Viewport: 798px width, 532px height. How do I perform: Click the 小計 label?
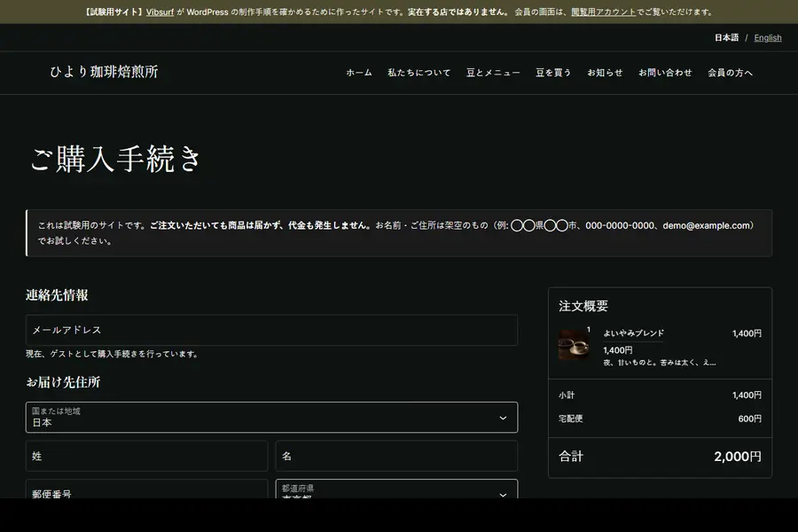click(x=567, y=395)
